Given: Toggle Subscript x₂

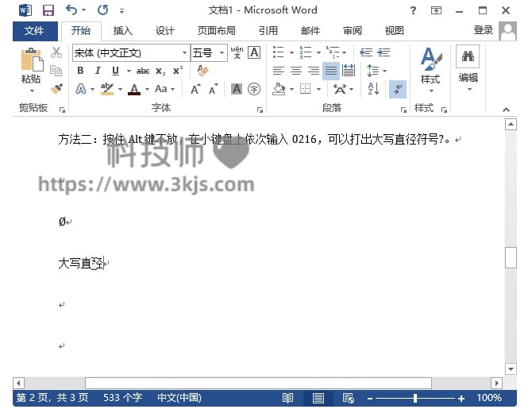Looking at the screenshot, I should pos(160,71).
